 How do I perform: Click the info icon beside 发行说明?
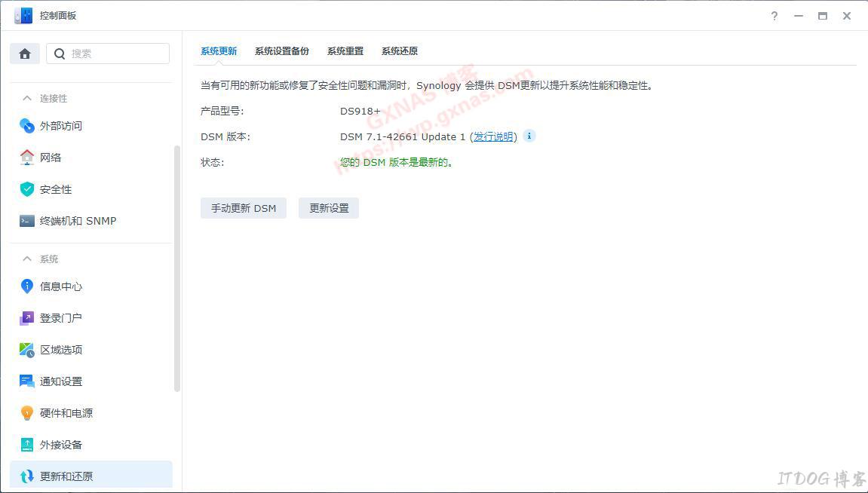point(529,136)
